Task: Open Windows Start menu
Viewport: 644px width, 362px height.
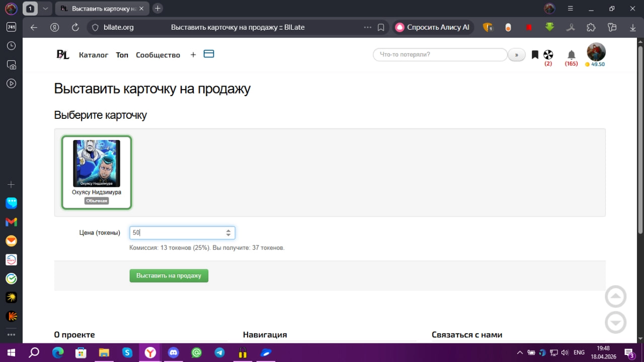Action: (x=11, y=352)
